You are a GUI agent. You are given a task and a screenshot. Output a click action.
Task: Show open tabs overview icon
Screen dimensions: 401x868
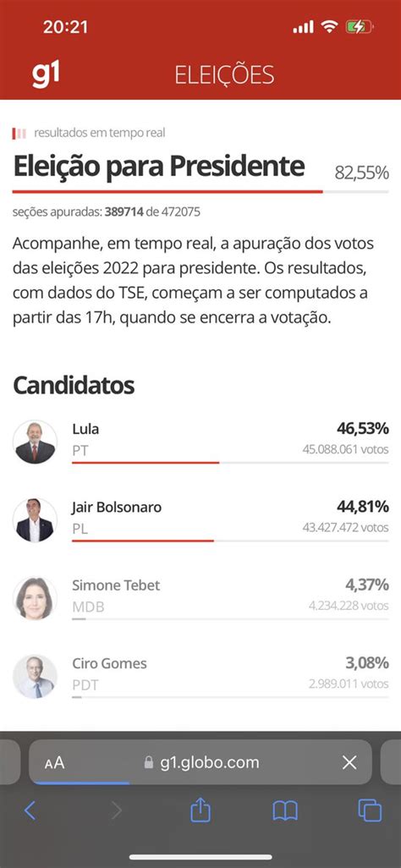370,811
